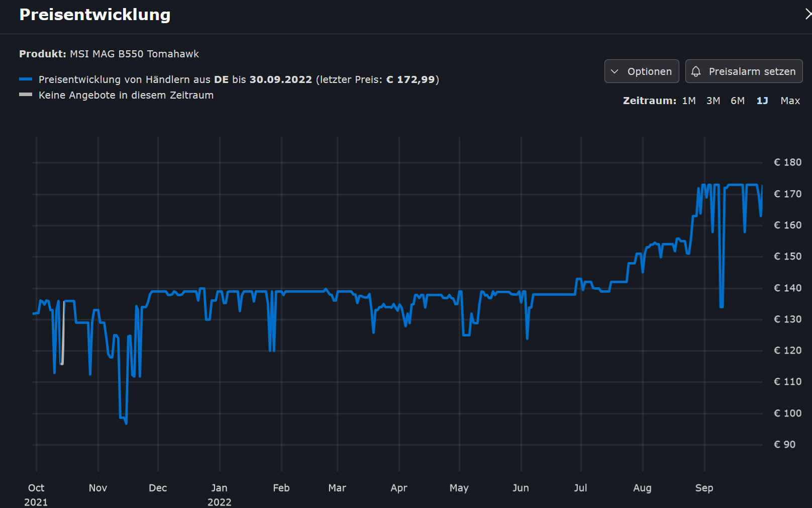Screen dimensions: 812x508
Task: Click the 'Jun' month axis label
Action: [x=521, y=488]
